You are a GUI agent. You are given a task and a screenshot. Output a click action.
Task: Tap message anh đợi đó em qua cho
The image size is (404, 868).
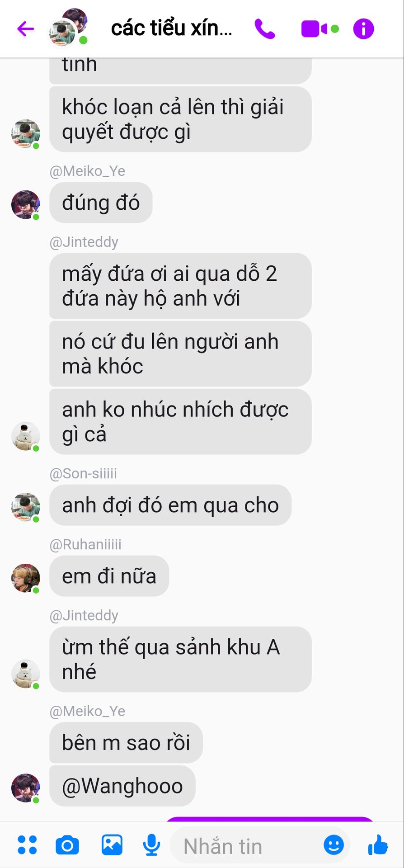[170, 505]
